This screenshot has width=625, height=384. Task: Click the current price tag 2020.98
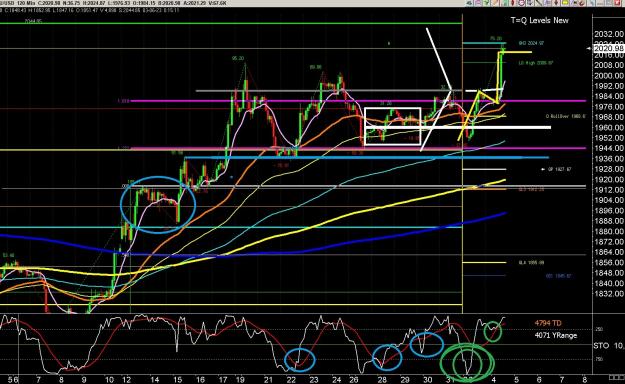609,49
